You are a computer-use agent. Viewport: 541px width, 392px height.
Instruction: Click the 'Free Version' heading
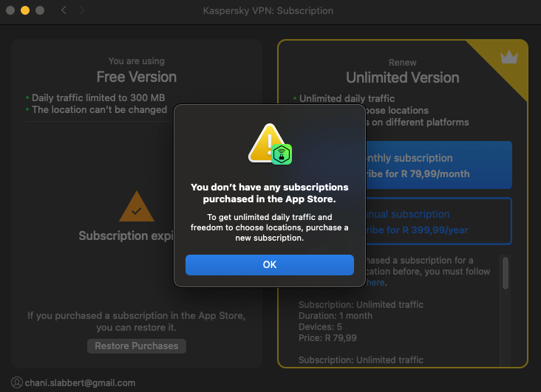[x=137, y=77]
